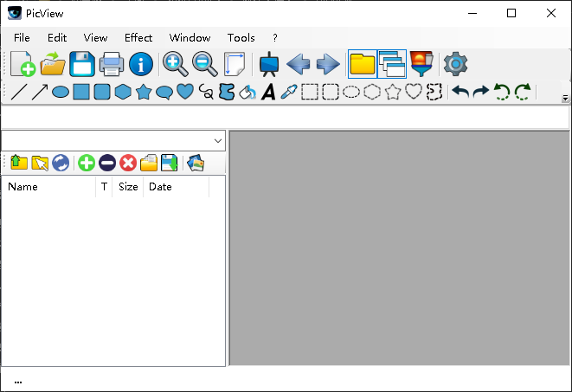Click the green plus add button
572x392 pixels.
[x=87, y=163]
